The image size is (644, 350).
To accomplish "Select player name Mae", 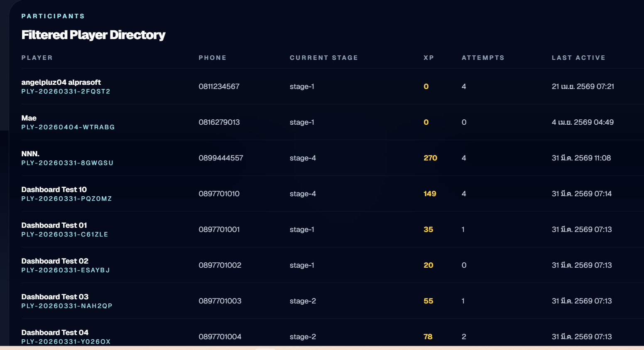I will [29, 118].
